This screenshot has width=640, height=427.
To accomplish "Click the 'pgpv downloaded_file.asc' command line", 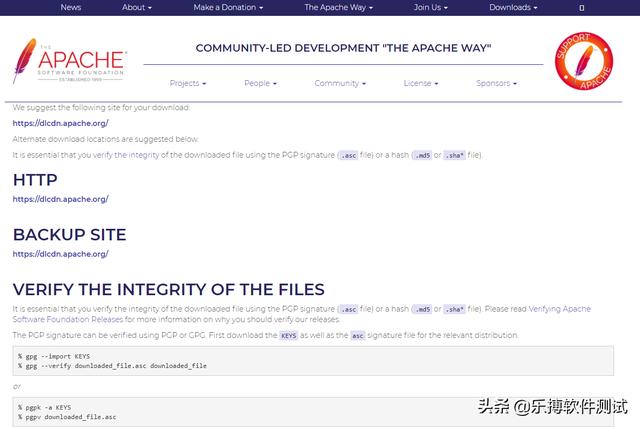I will [67, 417].
